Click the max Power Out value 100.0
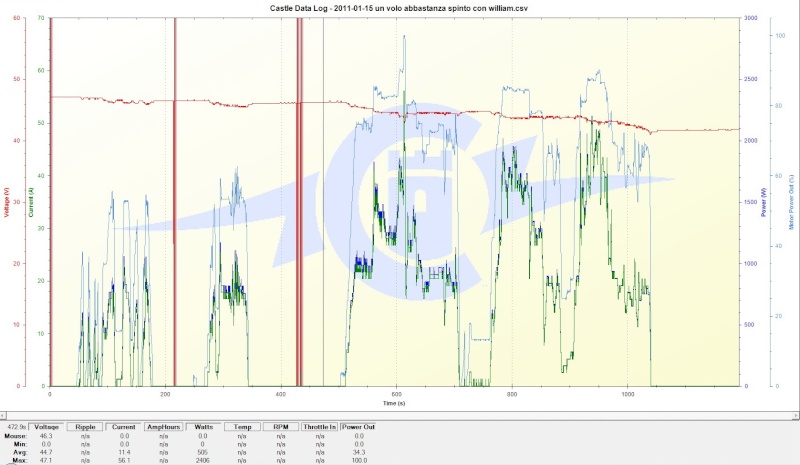This screenshot has height=465, width=800. tap(359, 460)
